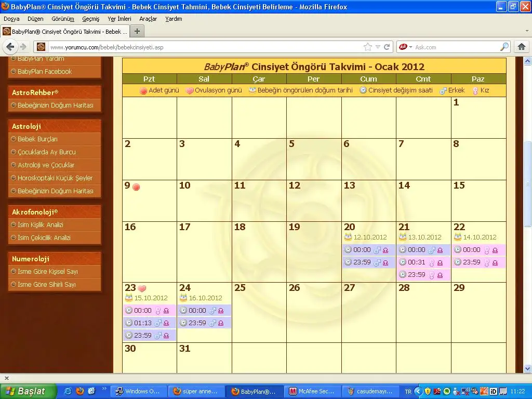532x399 pixels.
Task: Expand hidden system tray icons arrow
Action: tap(418, 392)
